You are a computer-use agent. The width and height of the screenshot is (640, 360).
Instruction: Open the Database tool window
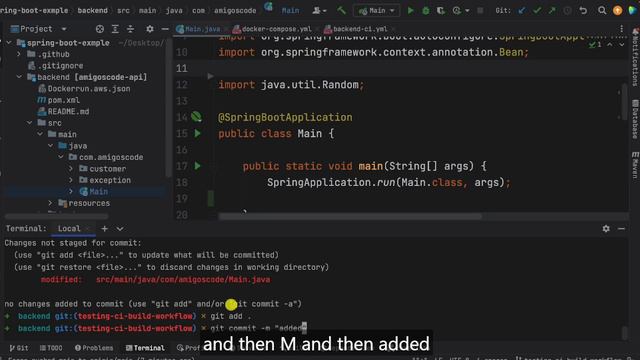[636, 119]
